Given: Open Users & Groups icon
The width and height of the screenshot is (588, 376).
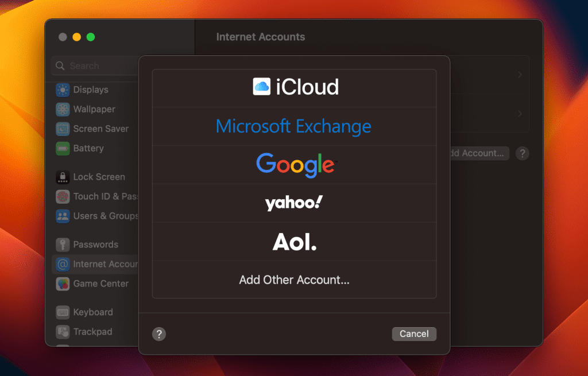Looking at the screenshot, I should point(63,216).
